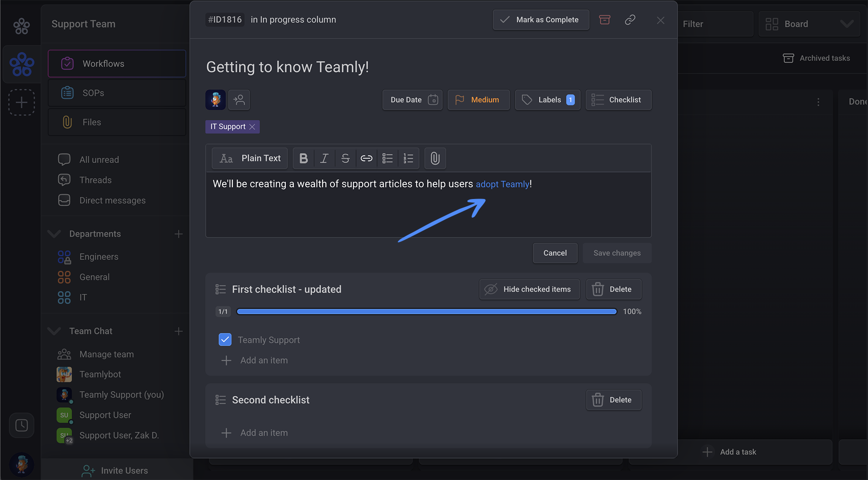Viewport: 868px width, 480px height.
Task: Uncheck the Teamly Support checklist item
Action: [225, 340]
